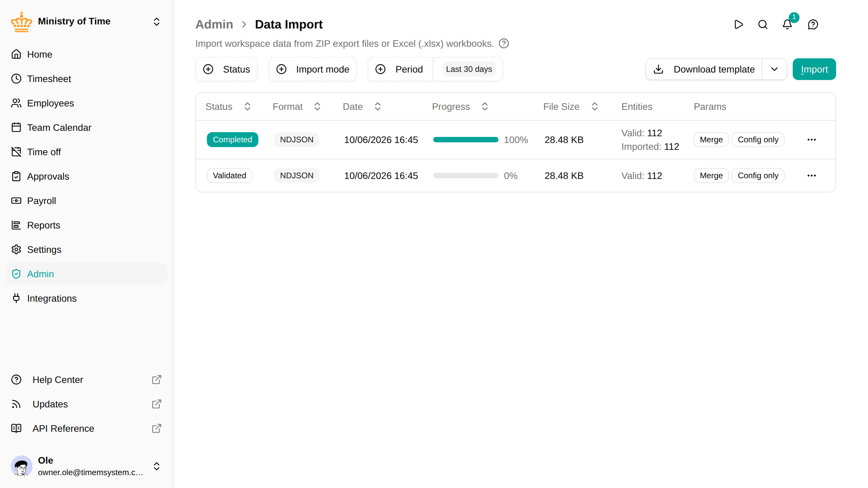Open Time off in sidebar
Screen dimensions: 868x488
[86, 152]
